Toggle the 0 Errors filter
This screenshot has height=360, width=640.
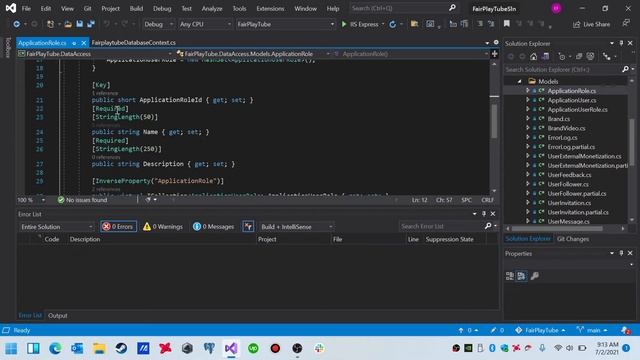[x=118, y=227]
